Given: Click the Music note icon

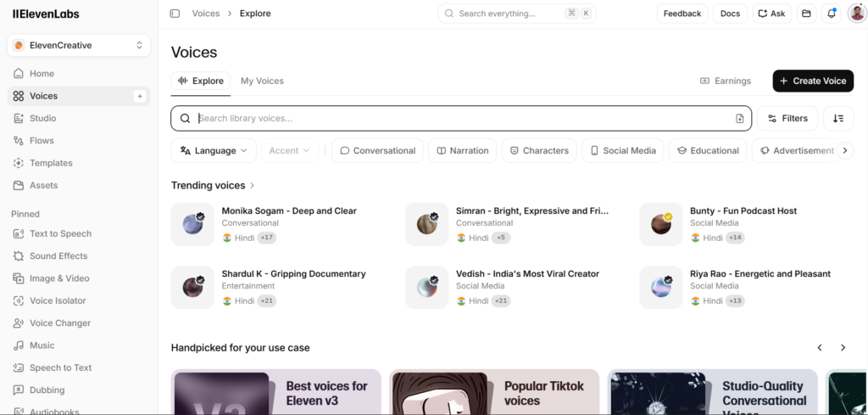Looking at the screenshot, I should pos(19,345).
